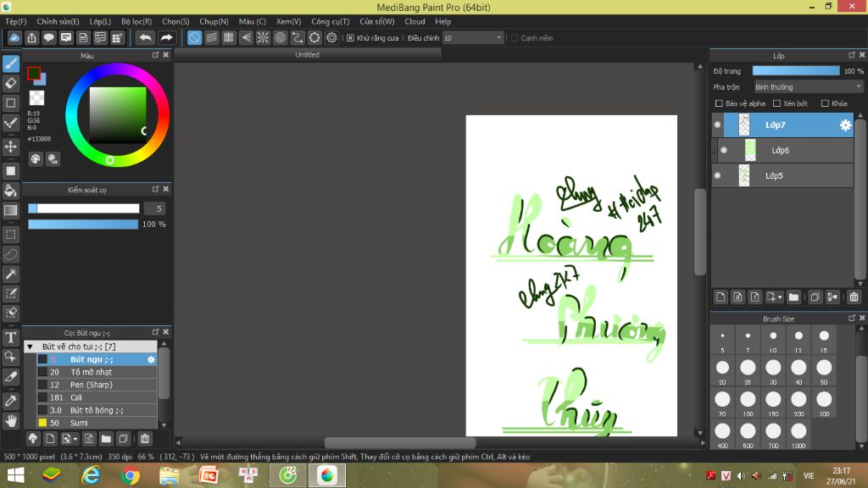Open the Chỉnh sửa(E) menu
The height and width of the screenshot is (488, 868).
tap(58, 21)
